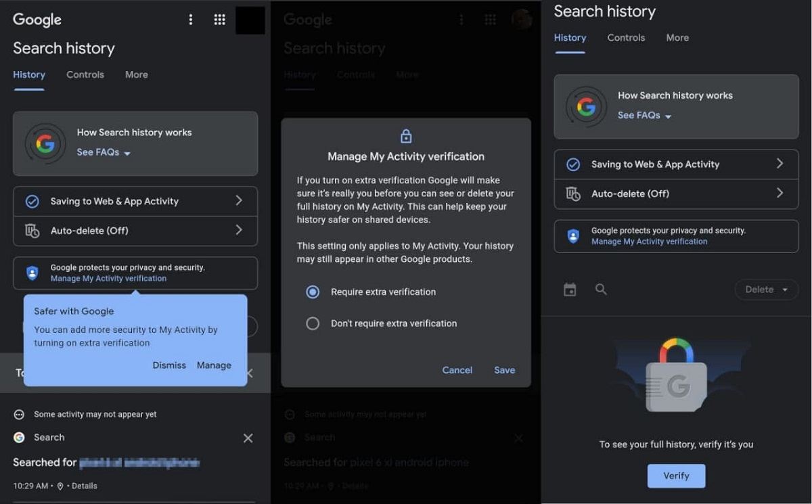Viewport: 812px width, 504px height.
Task: Expand See FAQs in the left panel
Action: pyautogui.click(x=104, y=152)
